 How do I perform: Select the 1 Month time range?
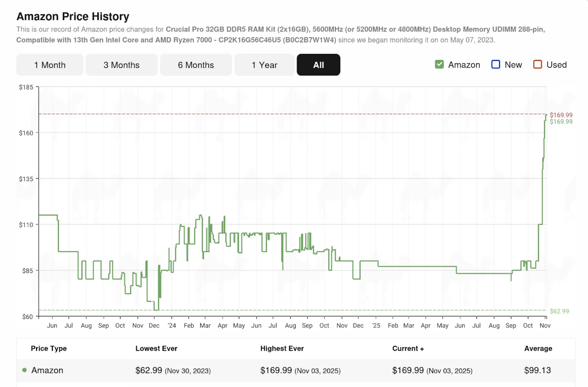point(49,65)
